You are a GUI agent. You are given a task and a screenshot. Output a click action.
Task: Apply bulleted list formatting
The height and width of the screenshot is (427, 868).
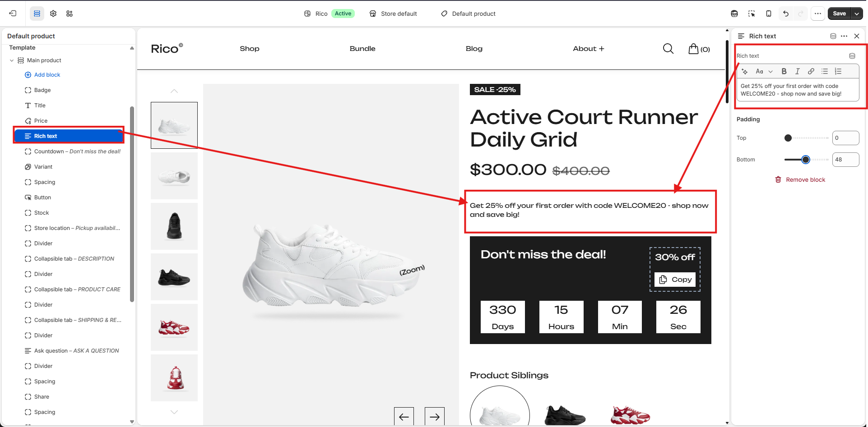pyautogui.click(x=825, y=71)
